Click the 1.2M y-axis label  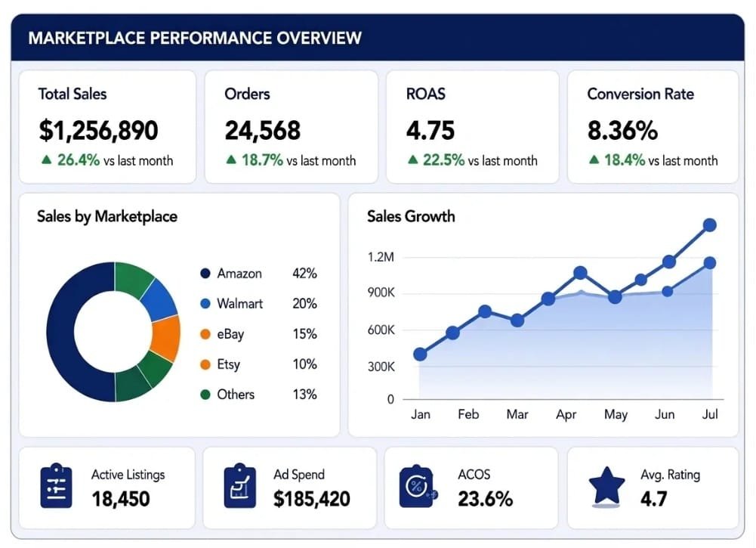pyautogui.click(x=381, y=257)
